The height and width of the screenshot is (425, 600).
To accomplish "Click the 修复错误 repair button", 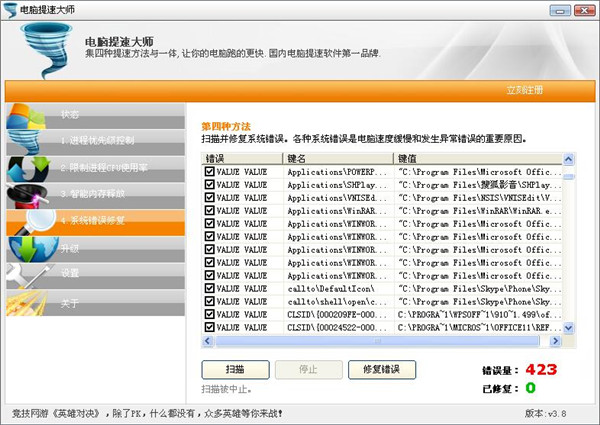I will 382,370.
